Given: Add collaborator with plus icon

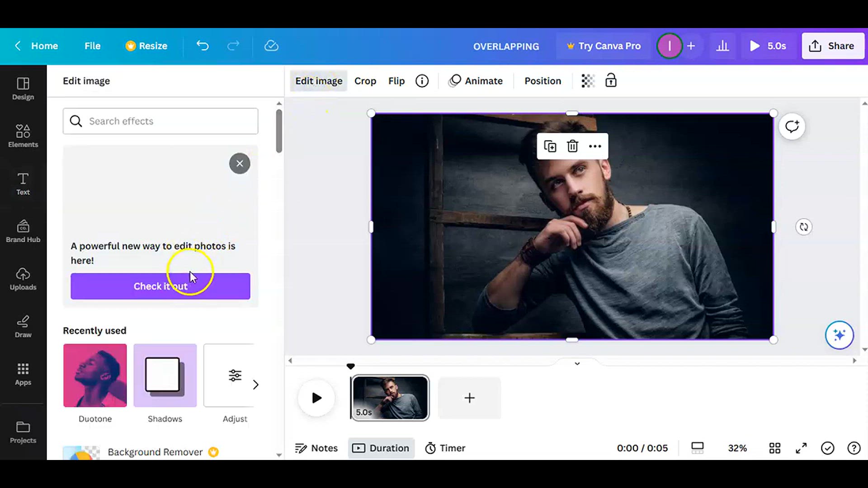Looking at the screenshot, I should pyautogui.click(x=691, y=46).
